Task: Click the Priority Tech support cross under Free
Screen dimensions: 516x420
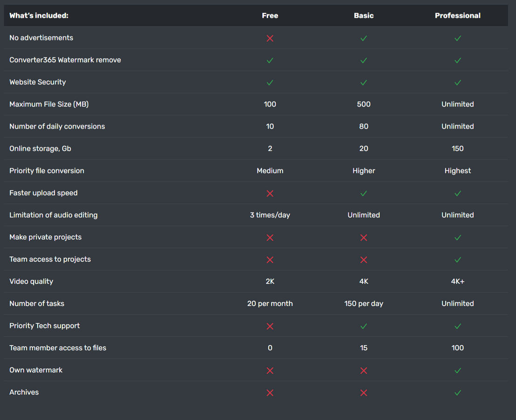Action: (270, 326)
